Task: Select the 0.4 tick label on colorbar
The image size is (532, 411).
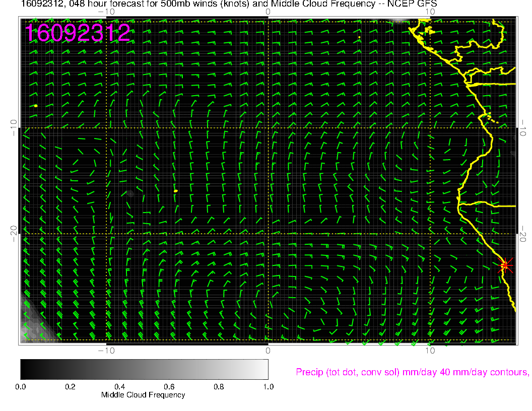Action: click(119, 387)
